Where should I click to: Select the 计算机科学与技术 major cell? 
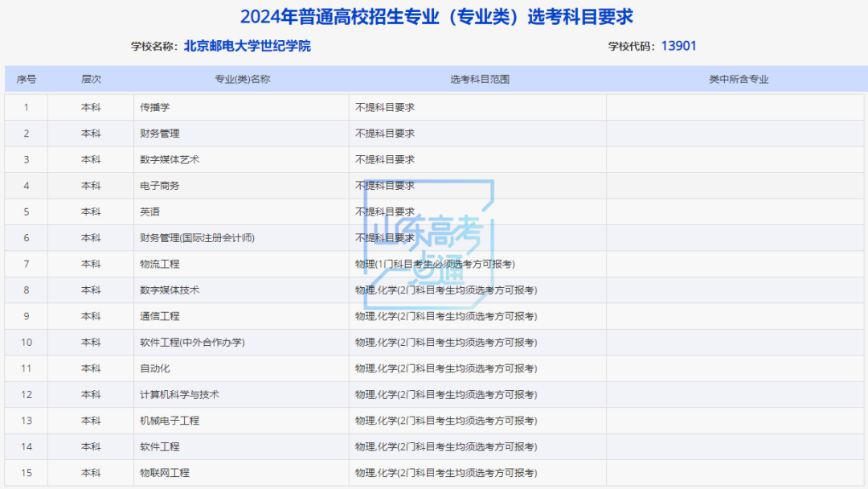175,394
